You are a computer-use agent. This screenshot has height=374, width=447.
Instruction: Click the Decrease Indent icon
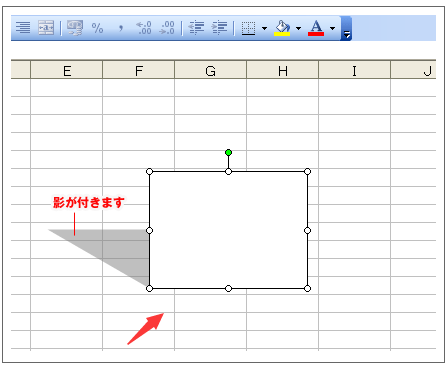pos(196,28)
